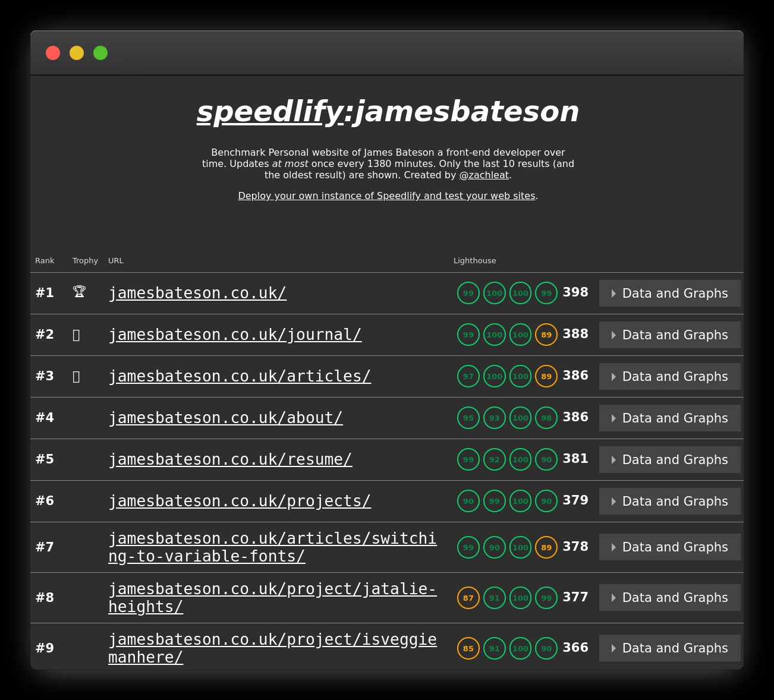Open the jamesbateson.co.uk/resume/ link
This screenshot has height=700, width=774.
pos(230,459)
